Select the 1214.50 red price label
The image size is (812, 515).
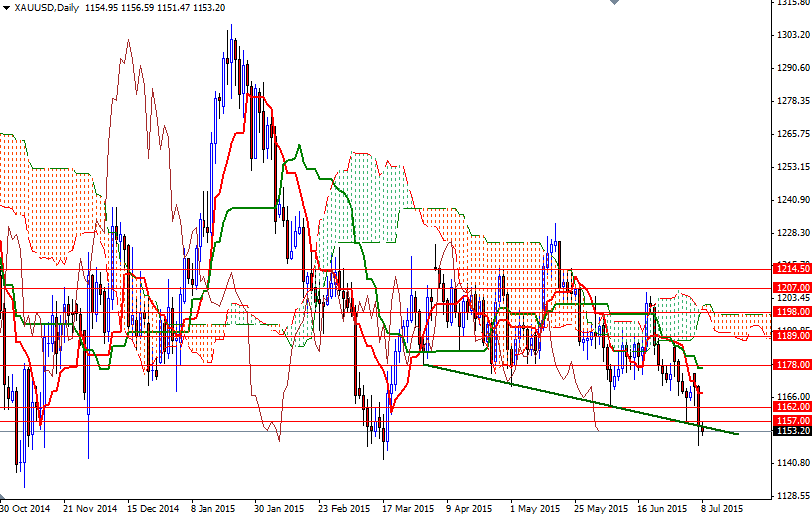click(x=791, y=269)
